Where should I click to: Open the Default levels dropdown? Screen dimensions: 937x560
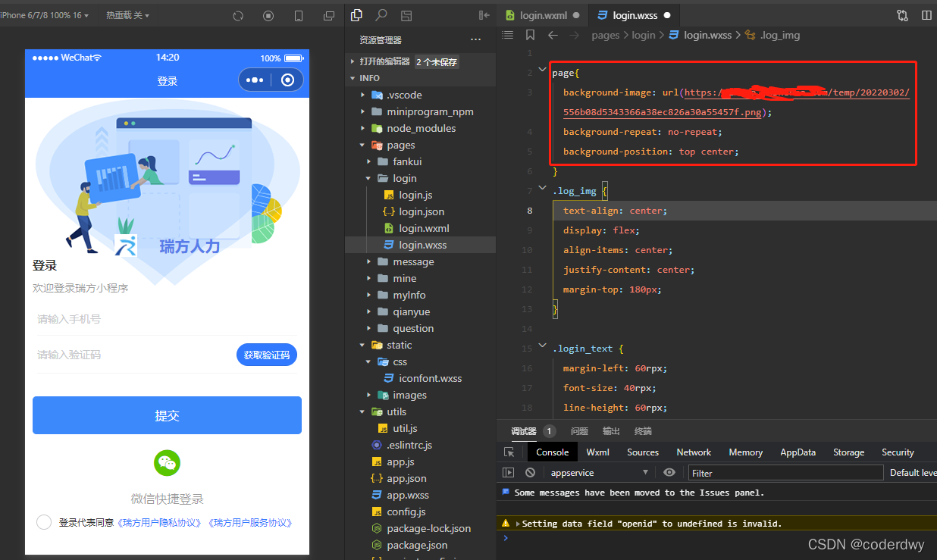[913, 473]
